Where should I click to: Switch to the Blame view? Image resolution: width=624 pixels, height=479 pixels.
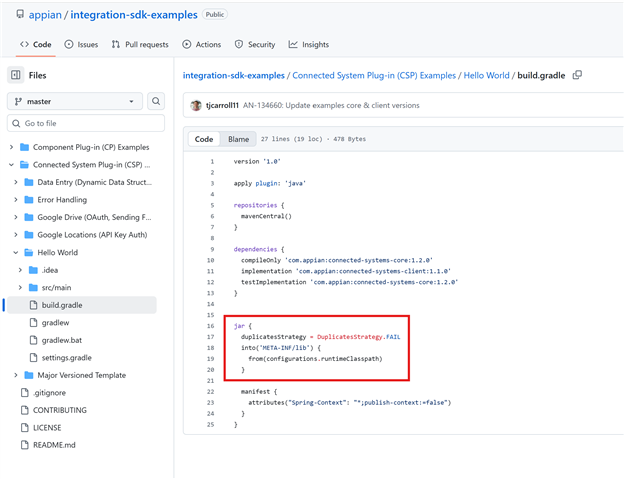pyautogui.click(x=238, y=139)
